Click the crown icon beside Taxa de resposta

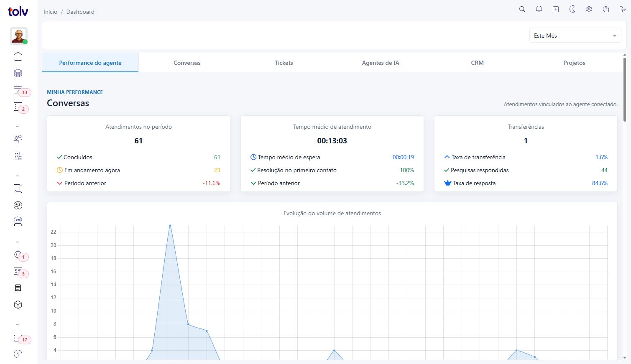(447, 183)
